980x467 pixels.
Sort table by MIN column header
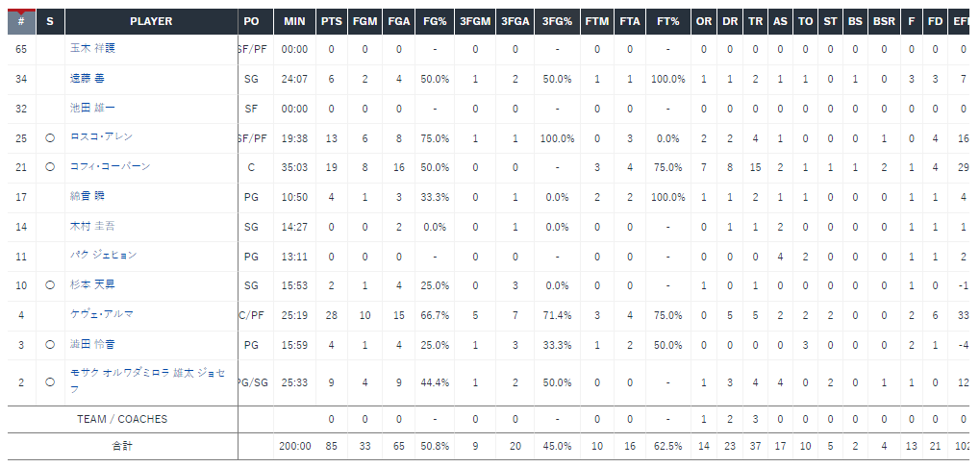(295, 21)
